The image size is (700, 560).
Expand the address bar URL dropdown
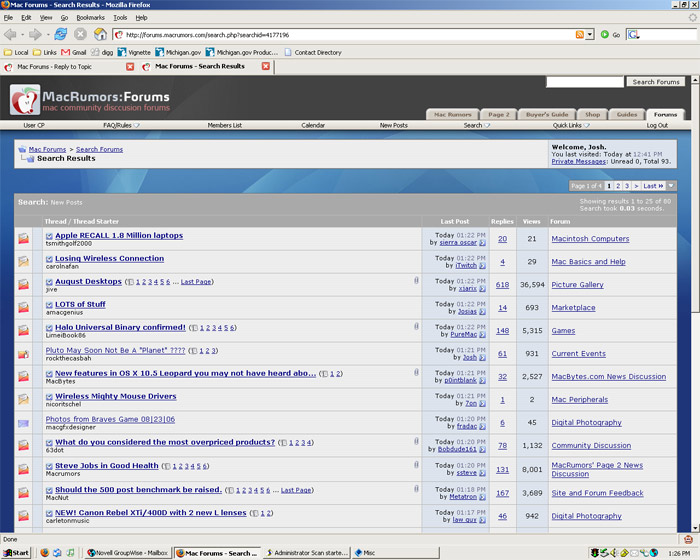[590, 34]
